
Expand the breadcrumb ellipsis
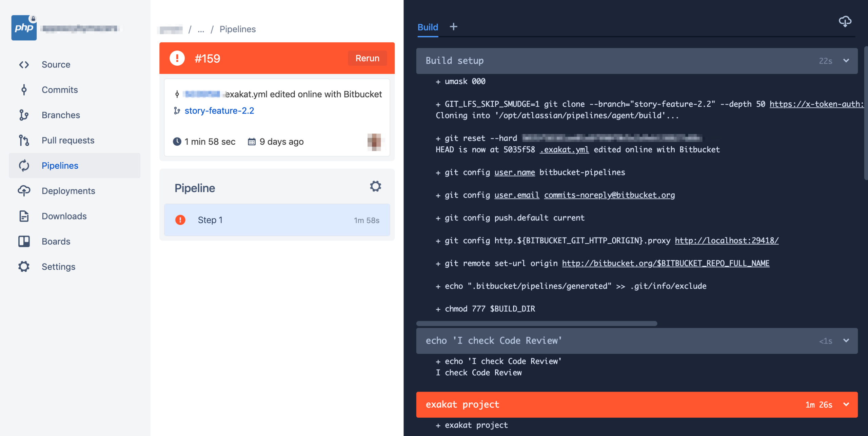(x=201, y=30)
